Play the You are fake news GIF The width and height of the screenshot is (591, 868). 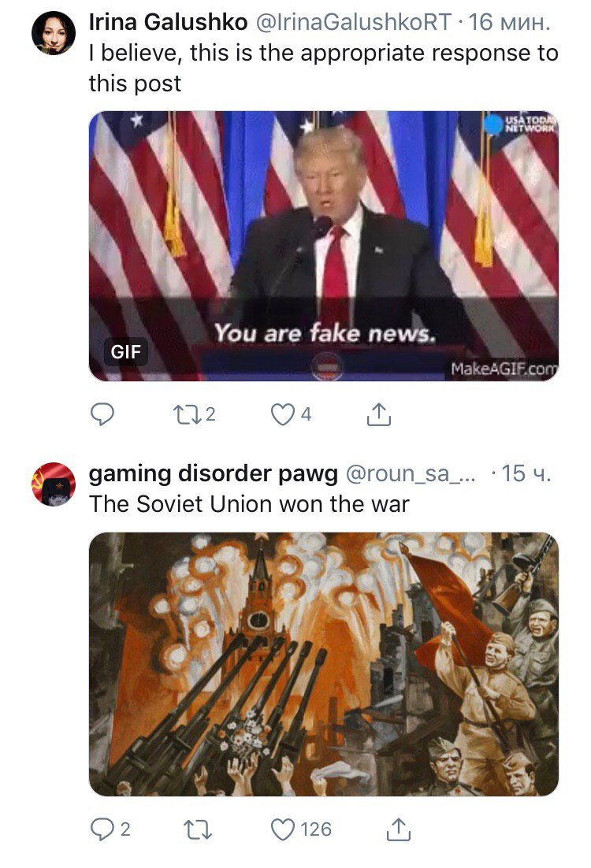pyautogui.click(x=323, y=247)
